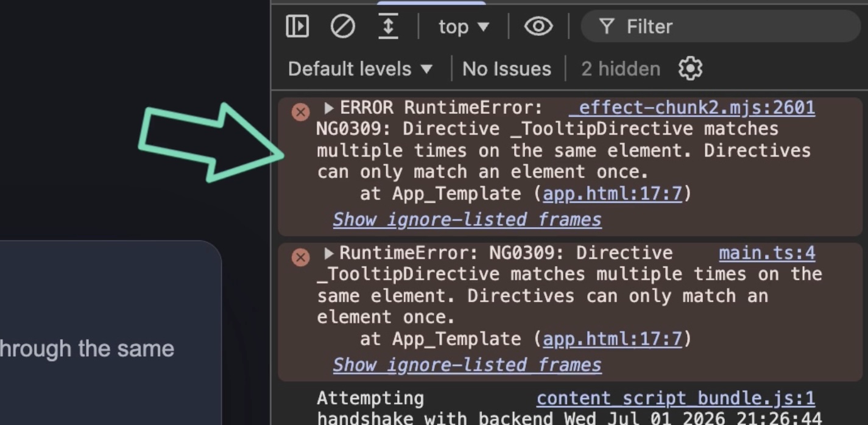Viewport: 868px width, 425px height.
Task: Open the content_script_bundle.js:1 link
Action: 676,398
